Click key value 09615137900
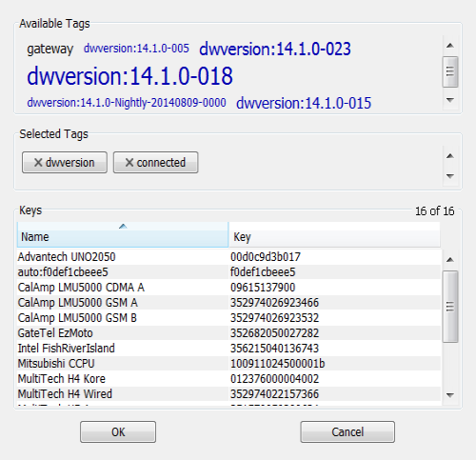 [x=263, y=288]
